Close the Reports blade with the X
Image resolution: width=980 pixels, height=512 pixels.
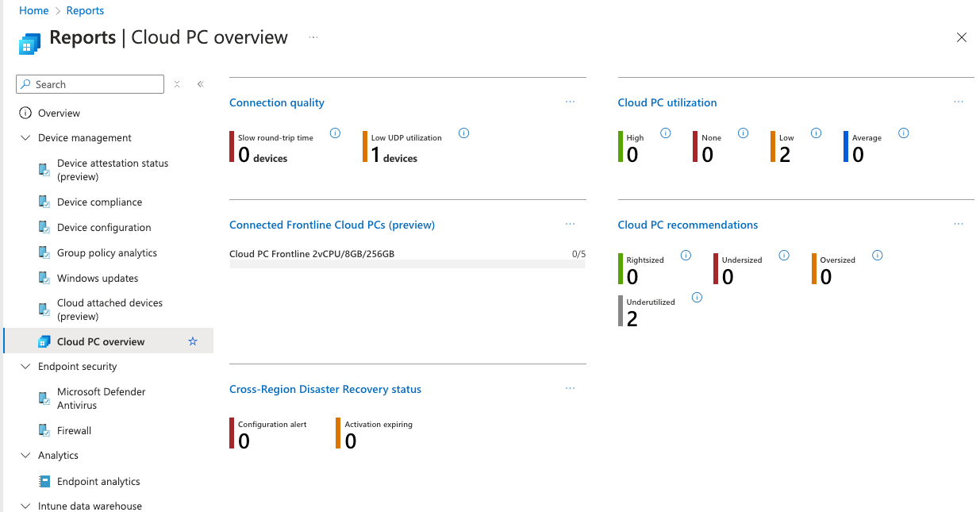point(962,37)
